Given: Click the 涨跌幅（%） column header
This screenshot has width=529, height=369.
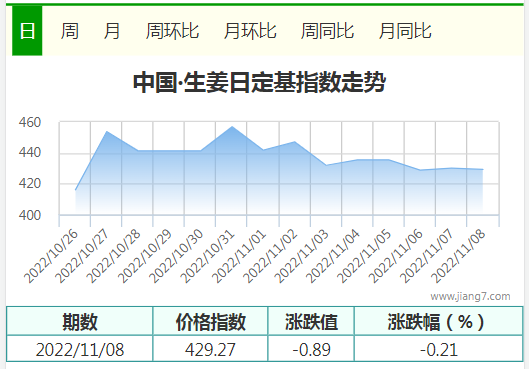Looking at the screenshot, I should [439, 321].
